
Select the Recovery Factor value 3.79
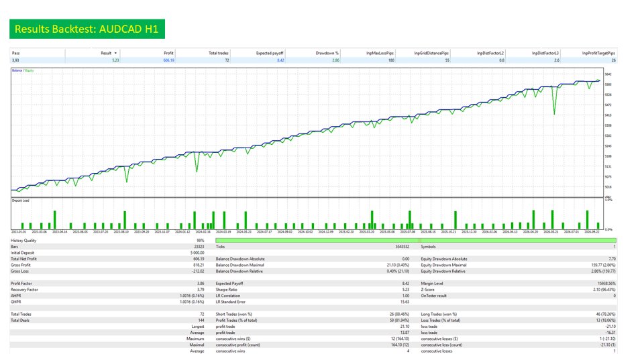click(x=201, y=290)
